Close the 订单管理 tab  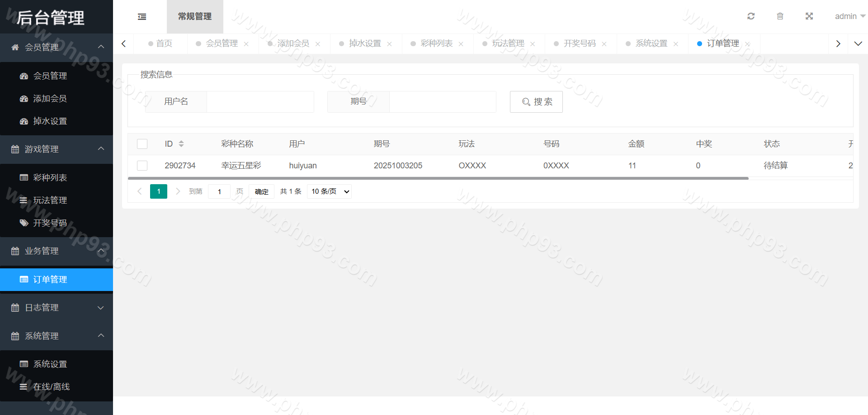pos(748,44)
